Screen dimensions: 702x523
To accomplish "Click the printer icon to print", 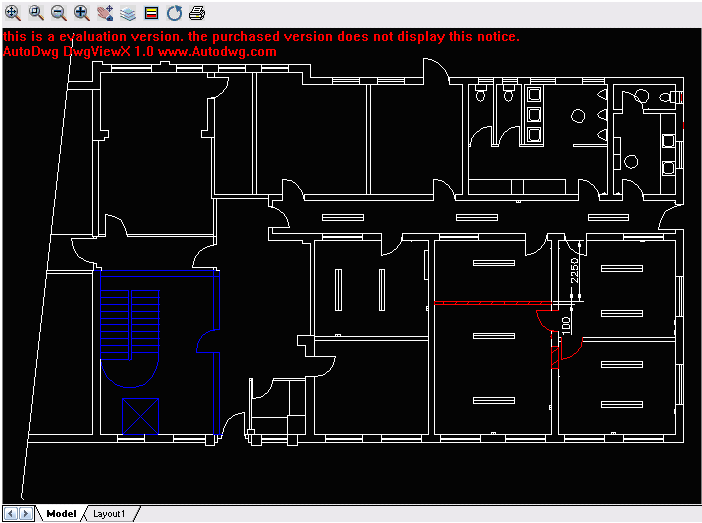I will tap(197, 13).
